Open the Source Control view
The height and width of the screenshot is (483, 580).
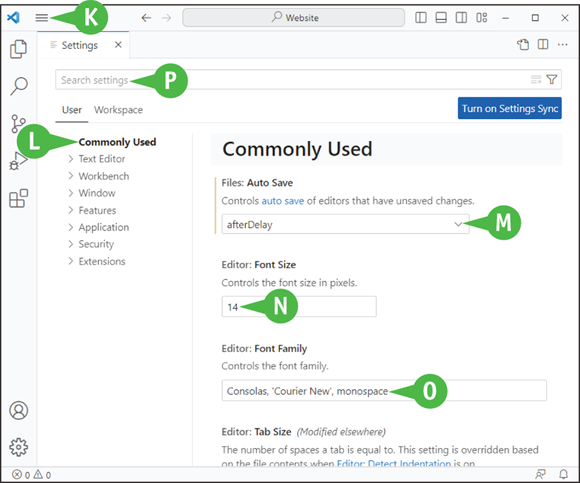pyautogui.click(x=18, y=124)
